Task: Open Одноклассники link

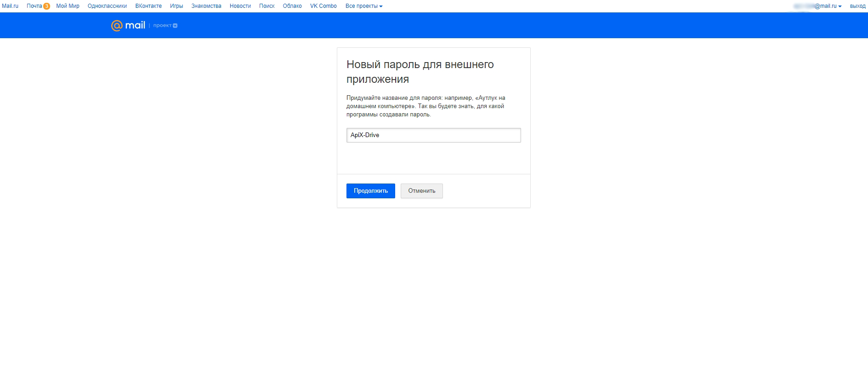Action: click(x=107, y=6)
